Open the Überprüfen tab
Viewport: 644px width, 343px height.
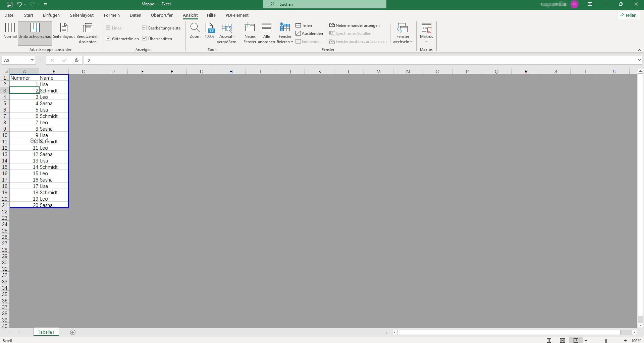[162, 15]
